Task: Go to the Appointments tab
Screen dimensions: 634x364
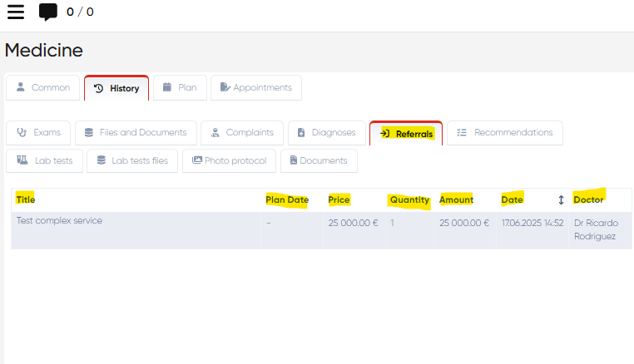Action: (256, 88)
